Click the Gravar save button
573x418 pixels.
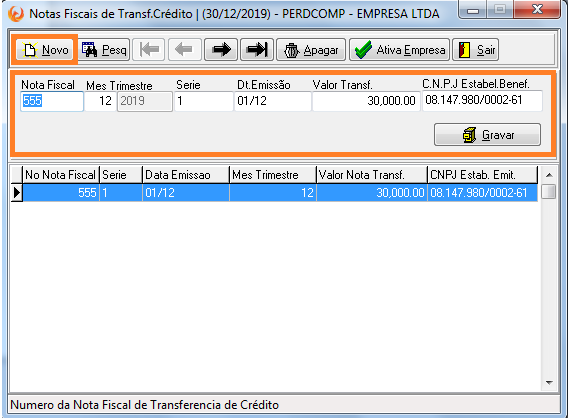(487, 135)
